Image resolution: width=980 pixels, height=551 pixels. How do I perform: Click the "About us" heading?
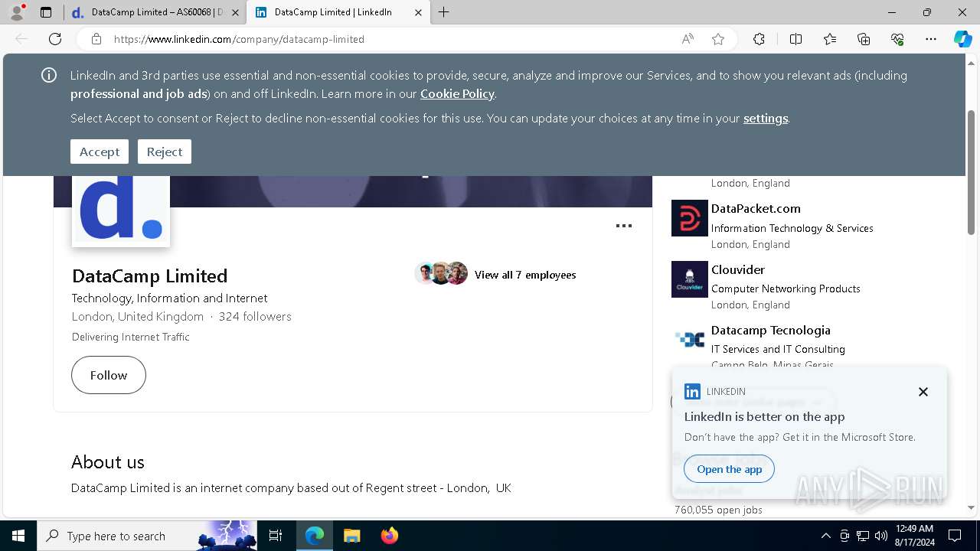pyautogui.click(x=108, y=462)
